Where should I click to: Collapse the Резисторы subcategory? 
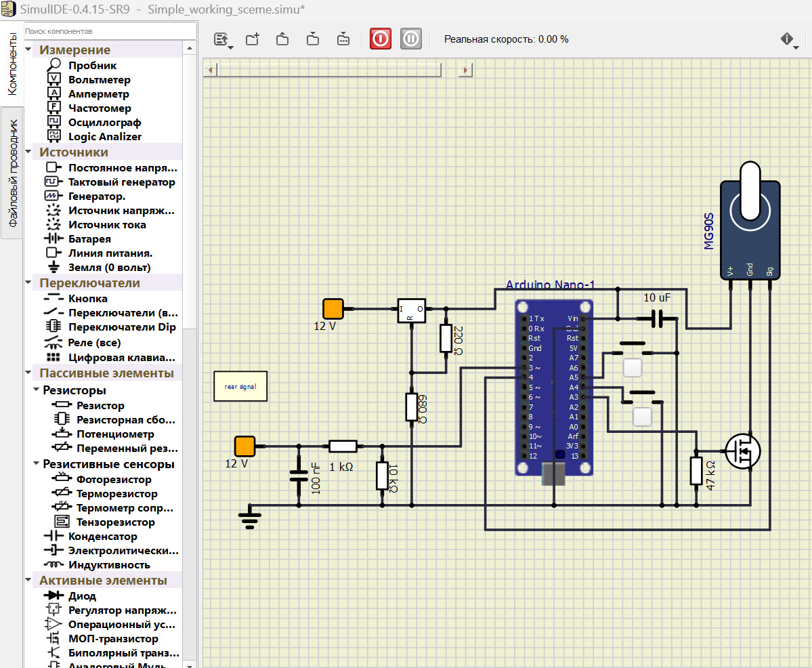pyautogui.click(x=36, y=390)
